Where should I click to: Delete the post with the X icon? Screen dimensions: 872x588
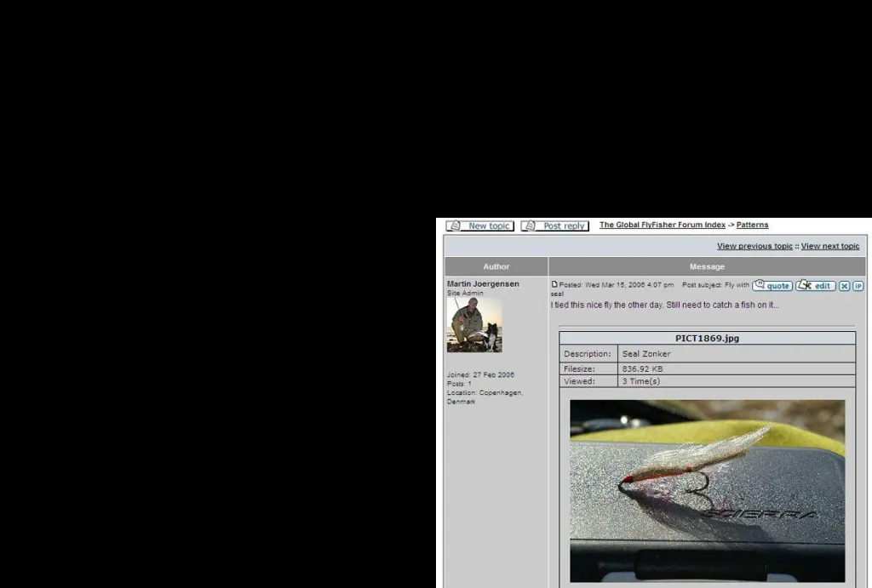click(x=845, y=286)
